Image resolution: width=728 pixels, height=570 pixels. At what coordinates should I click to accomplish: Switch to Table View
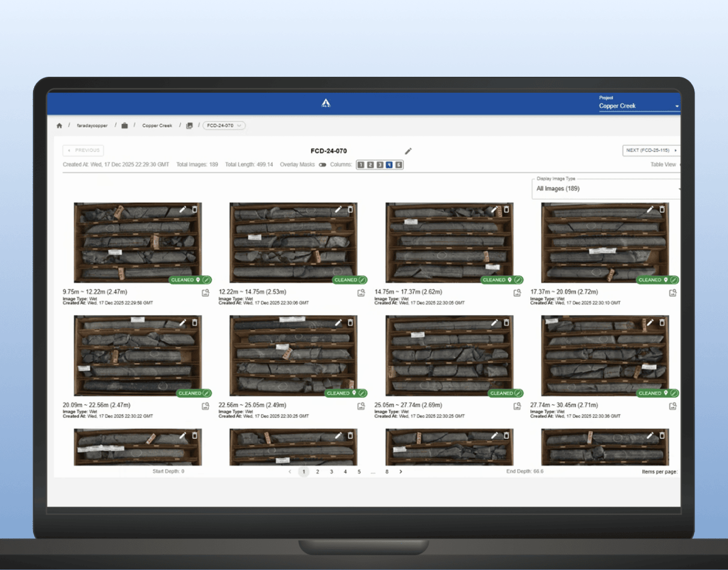663,164
